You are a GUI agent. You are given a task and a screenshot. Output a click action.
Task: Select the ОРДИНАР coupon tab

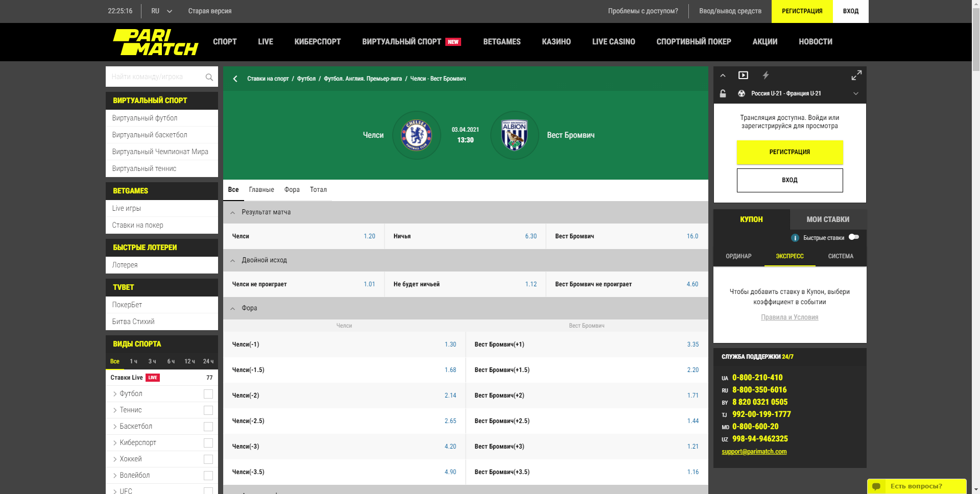[x=738, y=256]
